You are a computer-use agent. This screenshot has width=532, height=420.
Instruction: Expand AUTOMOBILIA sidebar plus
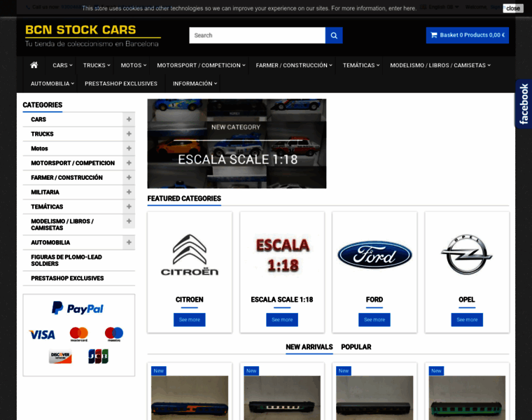[x=129, y=242]
